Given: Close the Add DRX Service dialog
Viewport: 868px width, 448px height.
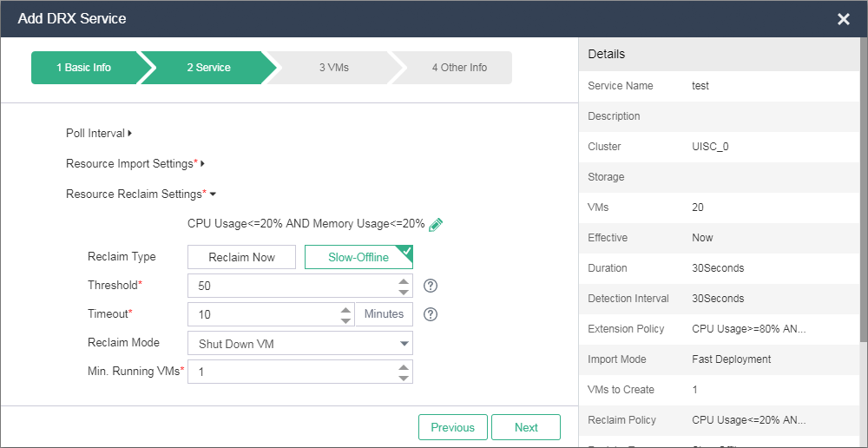Looking at the screenshot, I should click(x=843, y=19).
